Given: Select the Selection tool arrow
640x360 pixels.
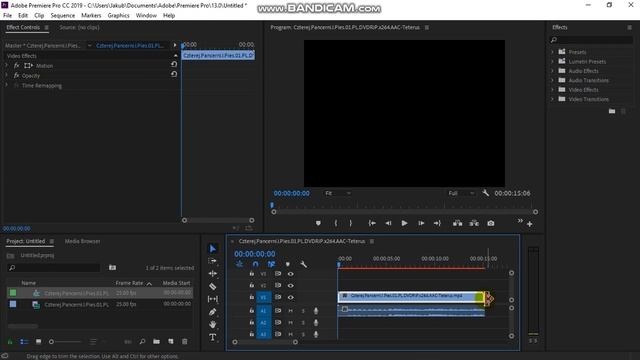Looking at the screenshot, I should pos(213,249).
